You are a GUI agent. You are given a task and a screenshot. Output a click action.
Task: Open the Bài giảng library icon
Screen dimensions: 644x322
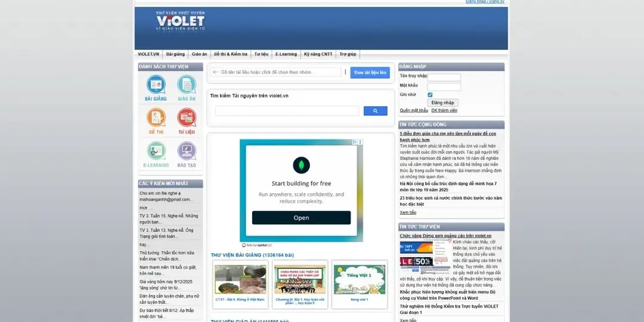click(156, 88)
